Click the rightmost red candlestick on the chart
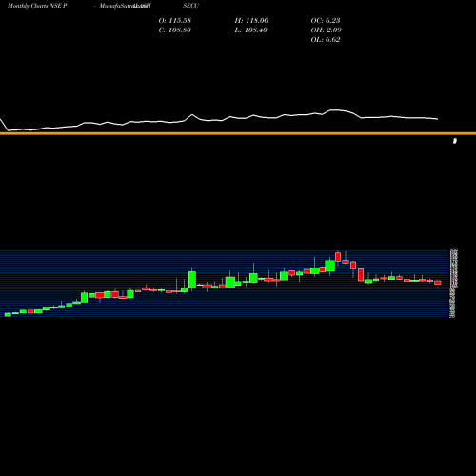The width and height of the screenshot is (476, 476). point(438,283)
